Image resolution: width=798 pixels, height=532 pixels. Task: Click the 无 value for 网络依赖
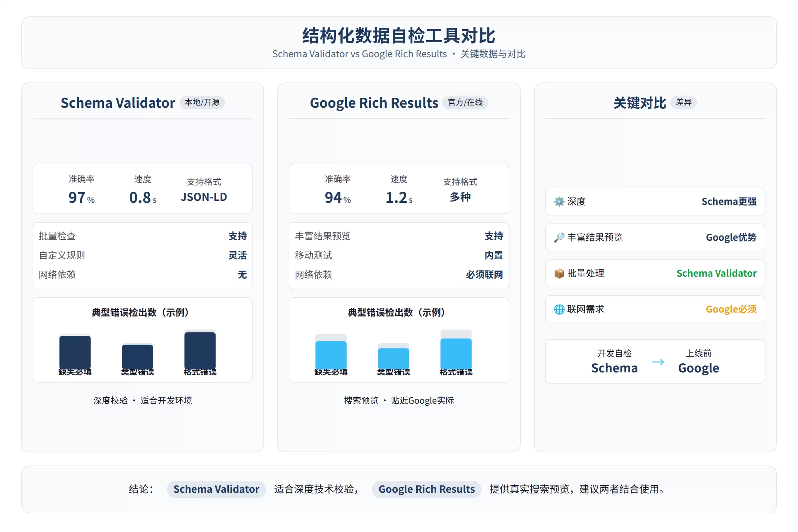(x=242, y=275)
